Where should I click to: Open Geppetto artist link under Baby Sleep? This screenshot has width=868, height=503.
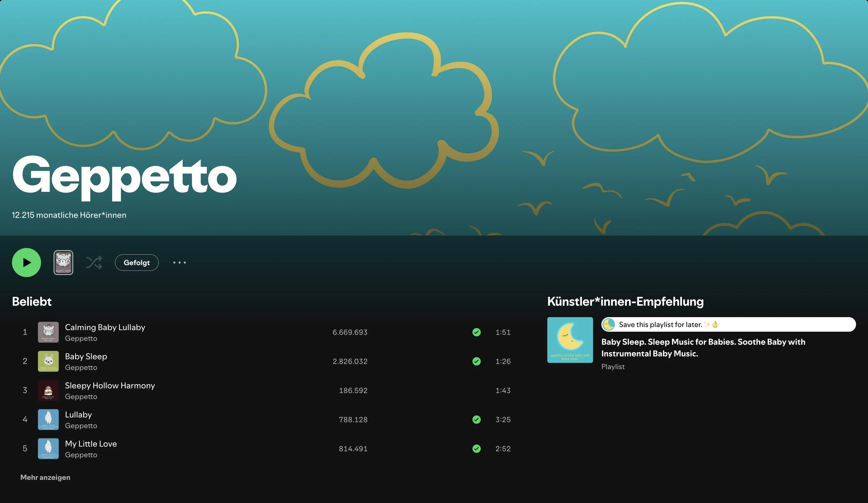click(81, 368)
